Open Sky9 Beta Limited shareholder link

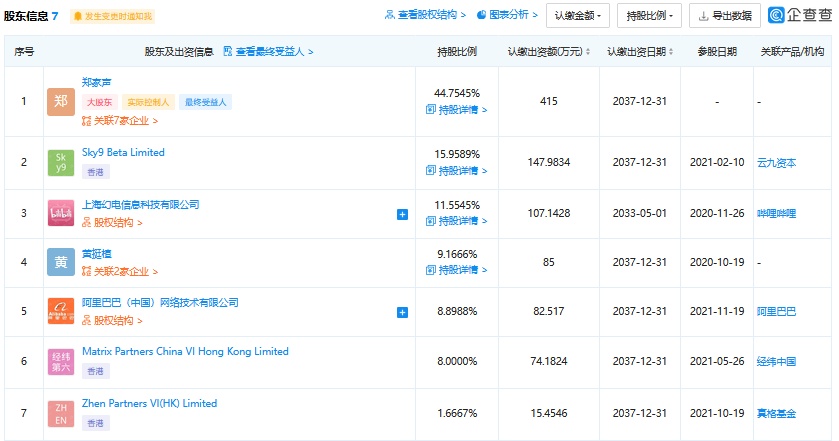point(123,153)
